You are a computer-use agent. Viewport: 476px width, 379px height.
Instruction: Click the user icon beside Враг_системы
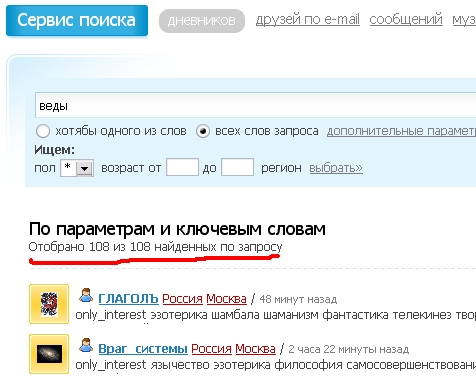86,345
